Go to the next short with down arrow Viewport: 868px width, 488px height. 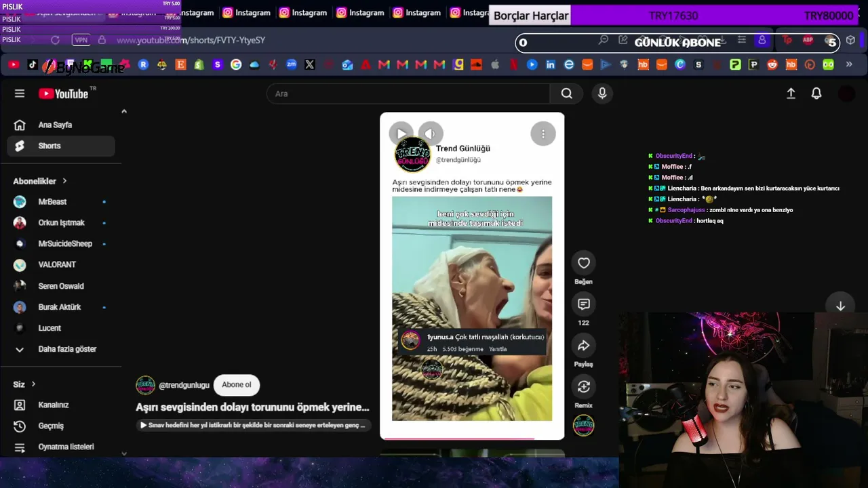tap(840, 306)
